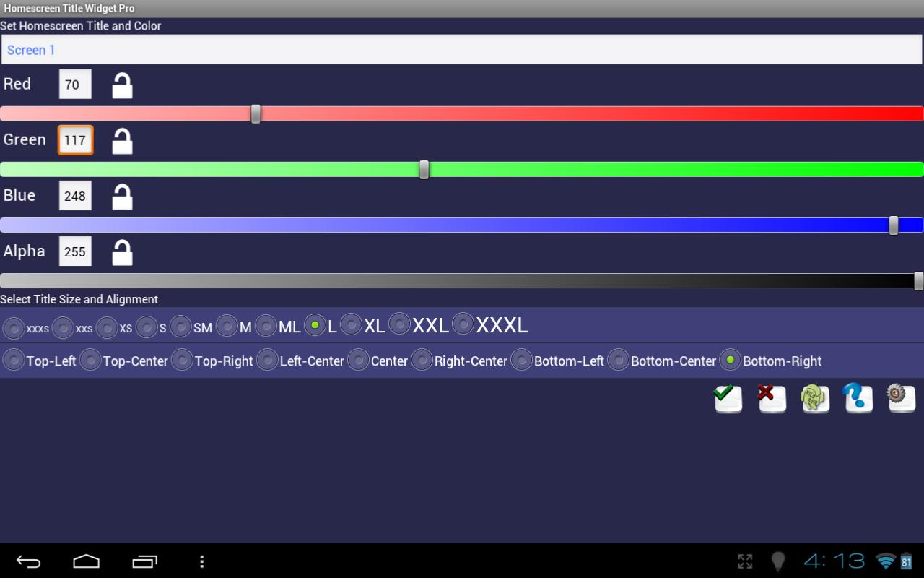Choose Top-Left alignment

[40, 360]
